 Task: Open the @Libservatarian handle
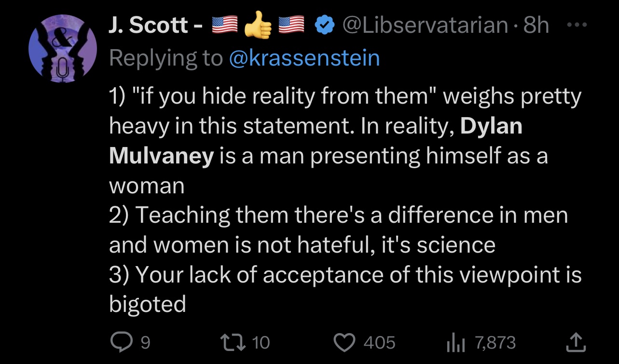pos(426,25)
